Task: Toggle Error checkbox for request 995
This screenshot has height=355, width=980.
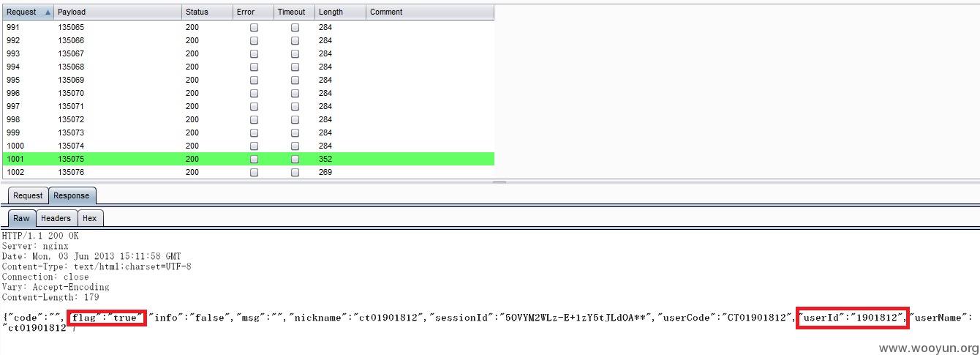Action: pyautogui.click(x=254, y=80)
